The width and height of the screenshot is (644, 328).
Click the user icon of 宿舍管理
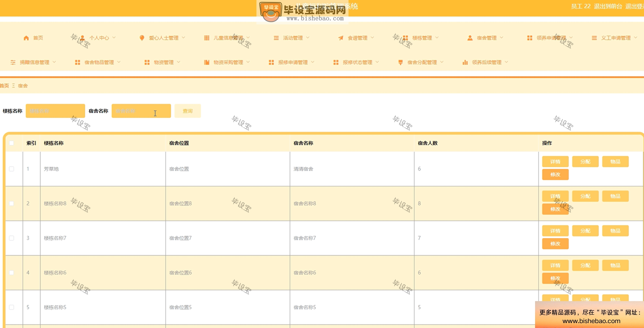470,38
